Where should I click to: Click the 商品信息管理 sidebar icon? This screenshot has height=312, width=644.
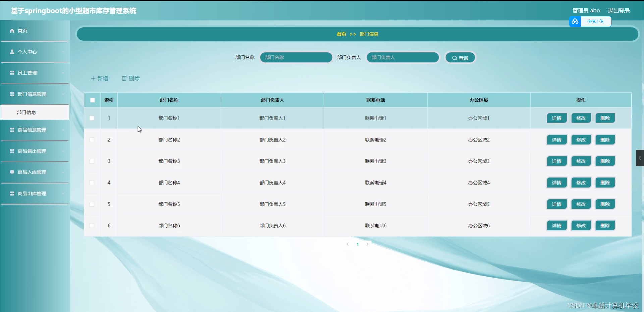[11, 130]
